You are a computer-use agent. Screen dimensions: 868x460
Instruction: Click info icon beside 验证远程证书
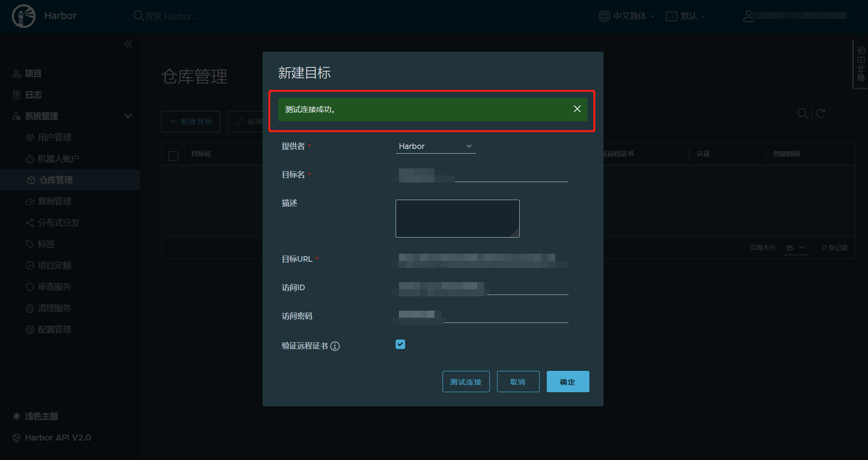[335, 346]
